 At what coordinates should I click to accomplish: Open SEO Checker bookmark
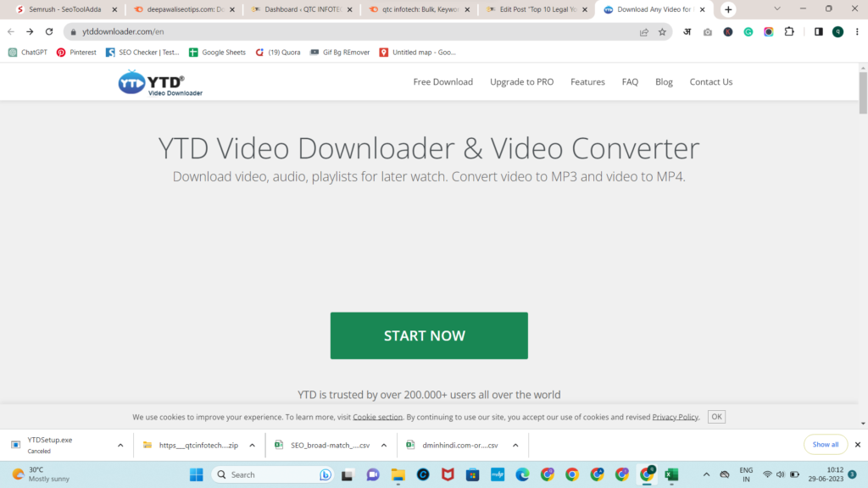point(142,52)
